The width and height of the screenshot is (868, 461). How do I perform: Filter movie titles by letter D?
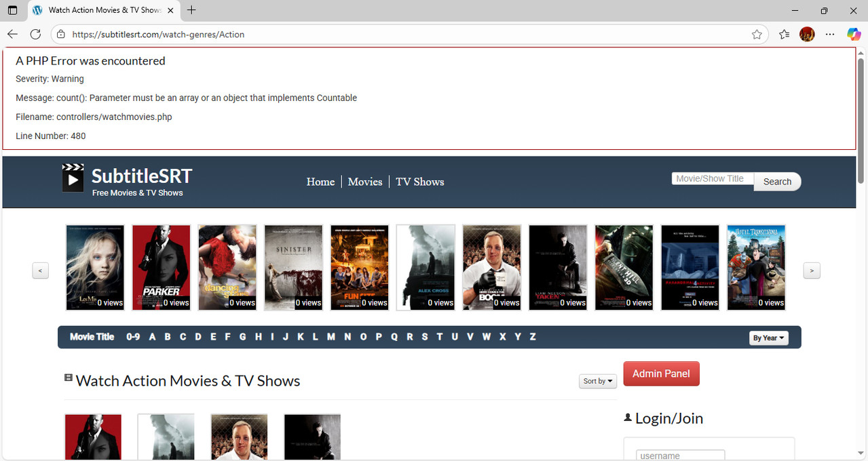tap(198, 337)
